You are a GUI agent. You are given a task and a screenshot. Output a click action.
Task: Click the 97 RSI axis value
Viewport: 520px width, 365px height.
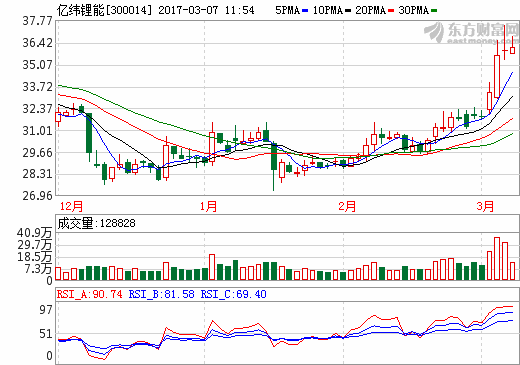[x=46, y=310]
